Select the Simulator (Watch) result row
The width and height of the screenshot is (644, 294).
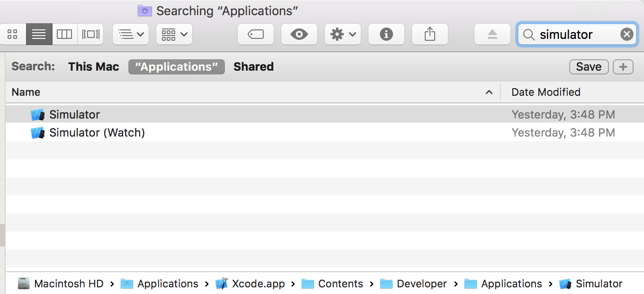[324, 133]
